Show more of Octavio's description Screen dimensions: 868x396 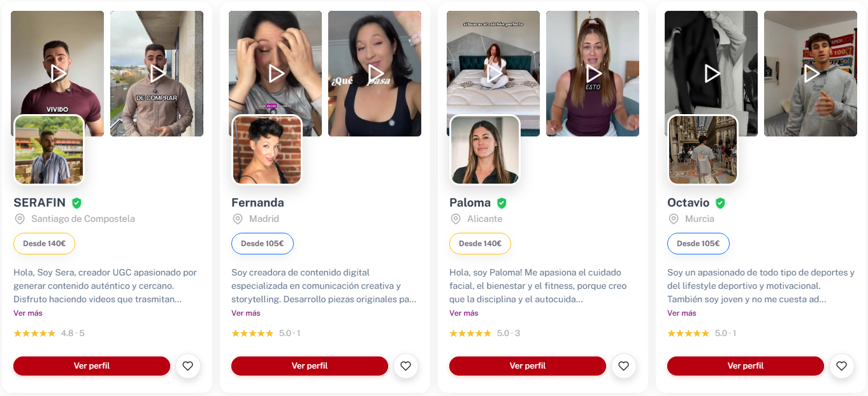point(682,313)
